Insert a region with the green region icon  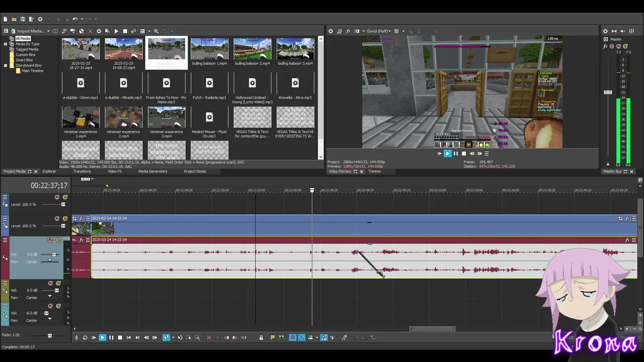pos(281,337)
